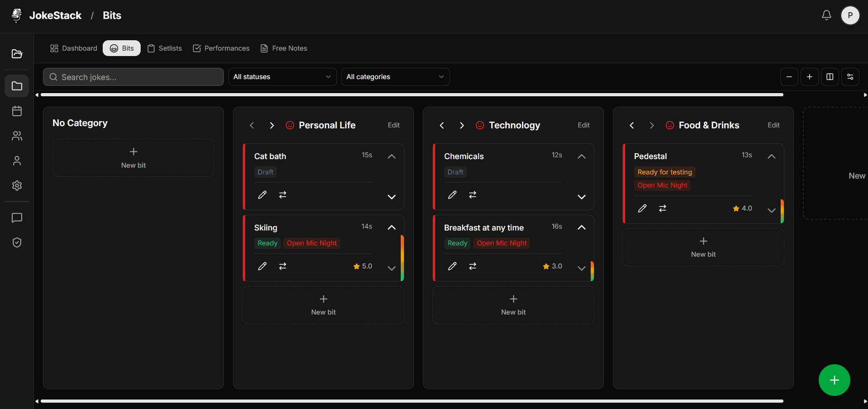868x409 pixels.
Task: Switch to the Dashboard tab
Action: point(74,48)
